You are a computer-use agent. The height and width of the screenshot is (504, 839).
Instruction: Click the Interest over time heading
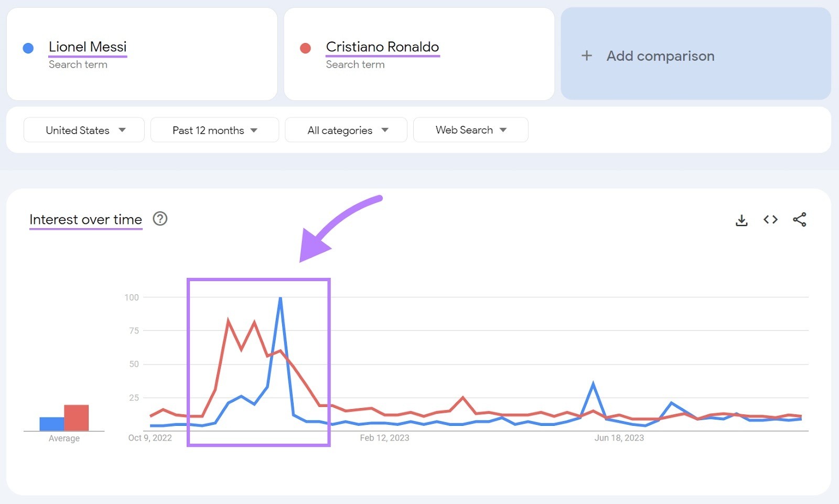[x=85, y=219]
